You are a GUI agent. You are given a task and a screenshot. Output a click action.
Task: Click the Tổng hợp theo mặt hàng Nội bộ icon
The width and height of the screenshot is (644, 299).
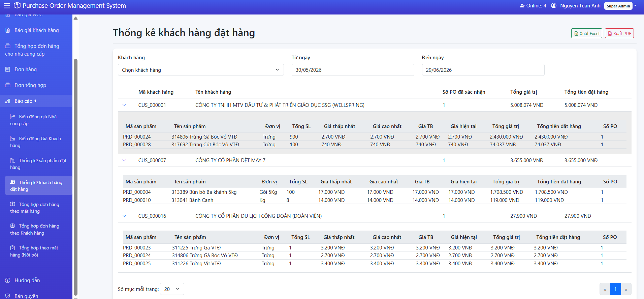[12, 248]
